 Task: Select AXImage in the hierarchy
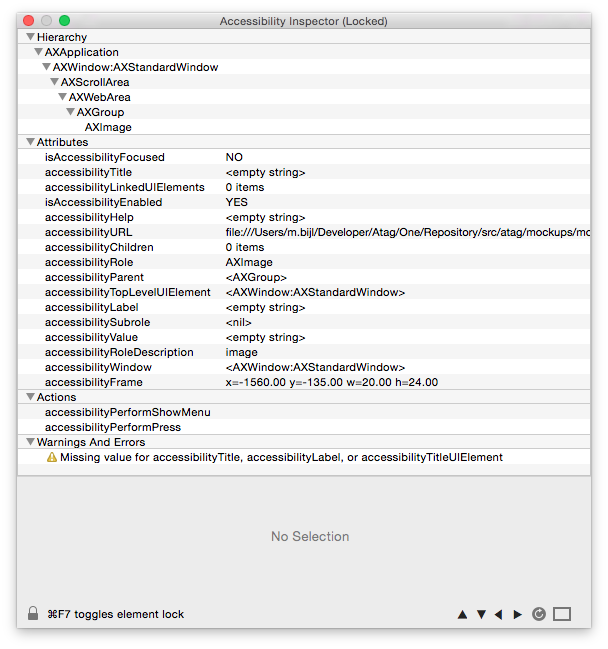[x=108, y=127]
